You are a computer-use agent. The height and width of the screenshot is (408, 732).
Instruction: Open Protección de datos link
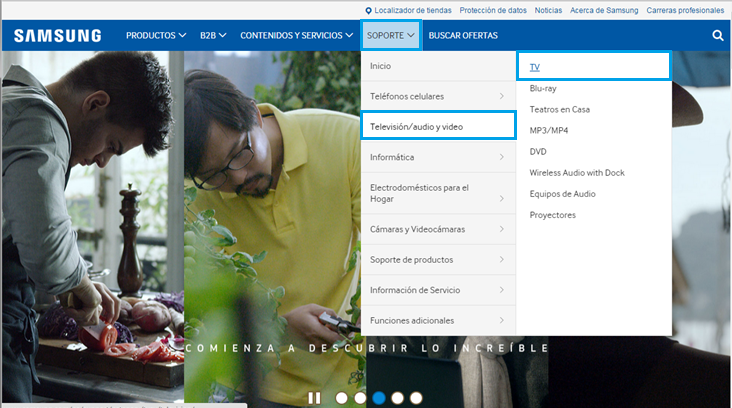[493, 10]
